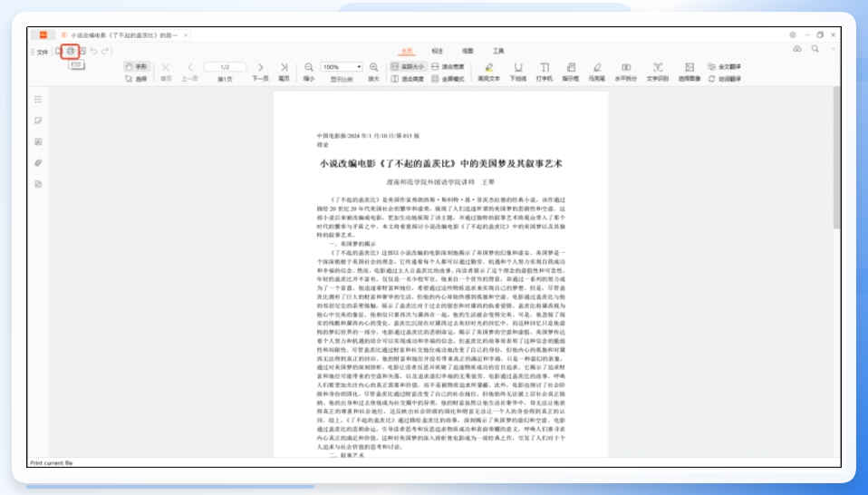Click the search magnifier icon at top right

[x=815, y=49]
